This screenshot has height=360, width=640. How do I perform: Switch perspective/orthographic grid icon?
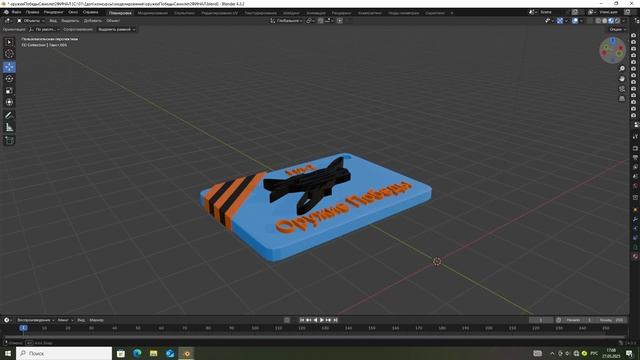tap(622, 98)
